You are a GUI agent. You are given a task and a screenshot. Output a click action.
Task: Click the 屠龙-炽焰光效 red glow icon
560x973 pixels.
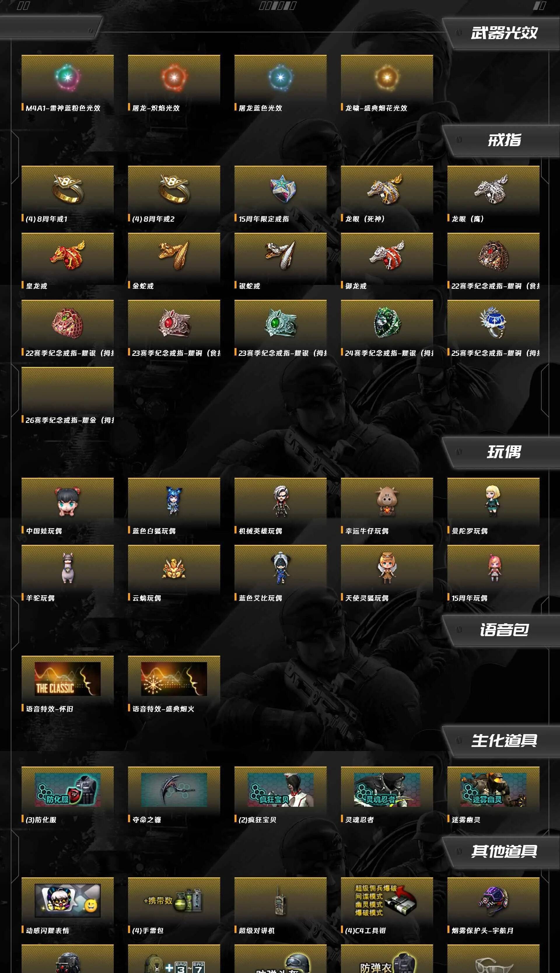click(174, 77)
